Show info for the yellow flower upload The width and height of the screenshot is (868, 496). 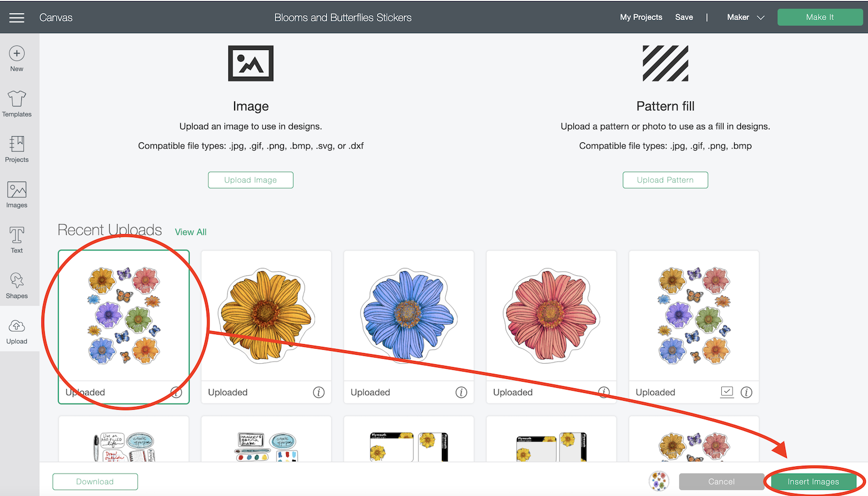click(x=319, y=392)
